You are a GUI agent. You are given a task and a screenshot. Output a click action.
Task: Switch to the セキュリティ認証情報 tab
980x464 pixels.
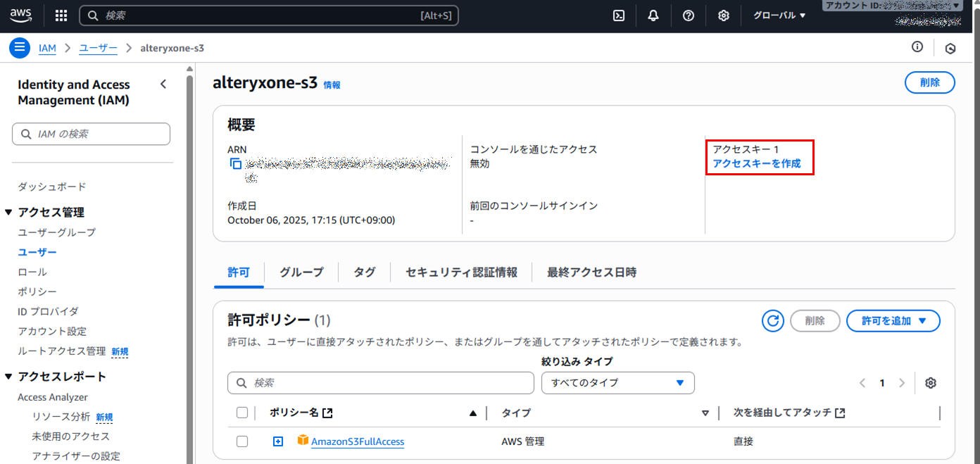click(x=461, y=272)
